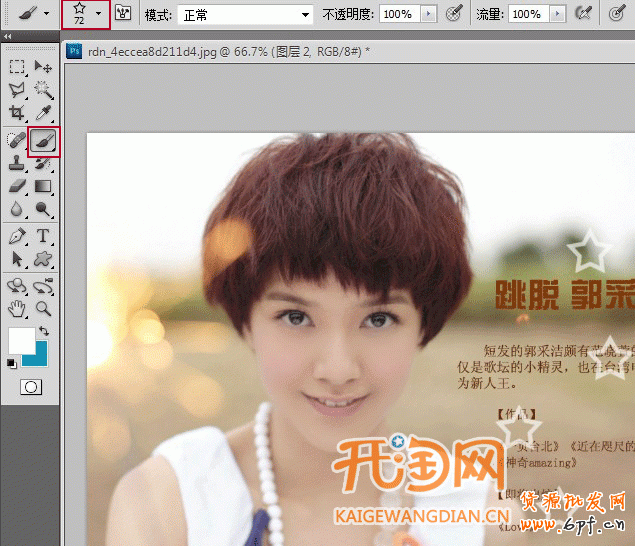Swap foreground and background colors

44,332
